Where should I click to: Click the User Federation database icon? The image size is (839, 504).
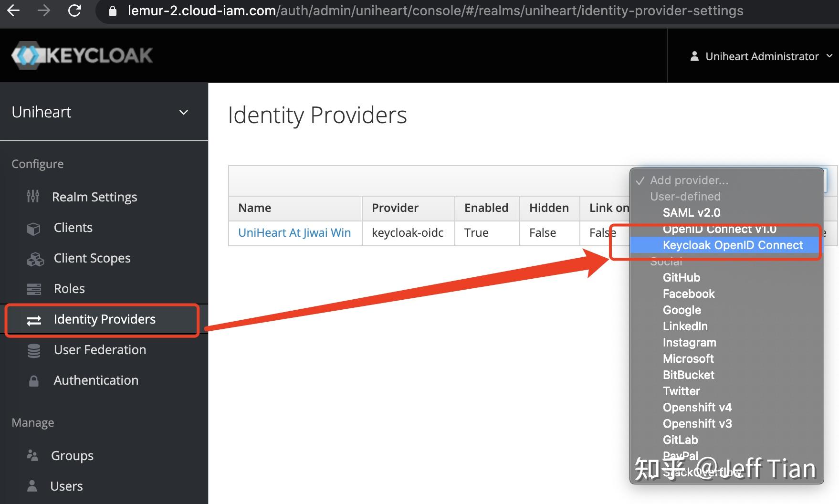tap(34, 351)
